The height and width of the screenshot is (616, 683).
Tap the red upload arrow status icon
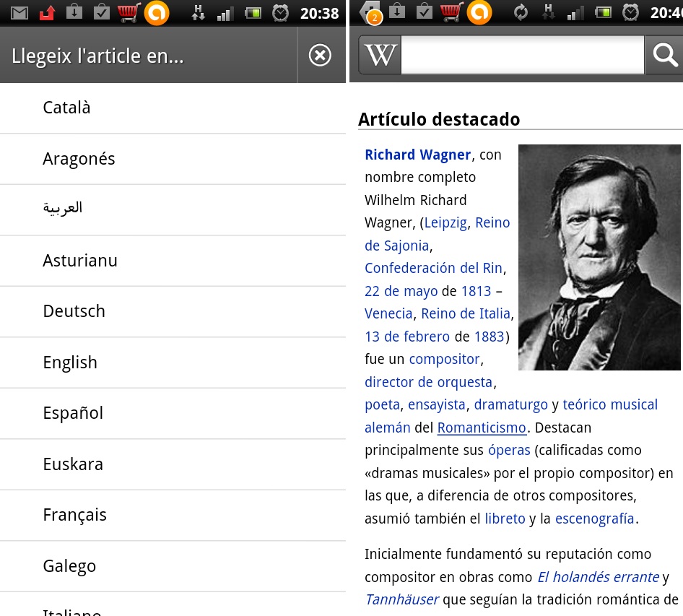pos(47,13)
